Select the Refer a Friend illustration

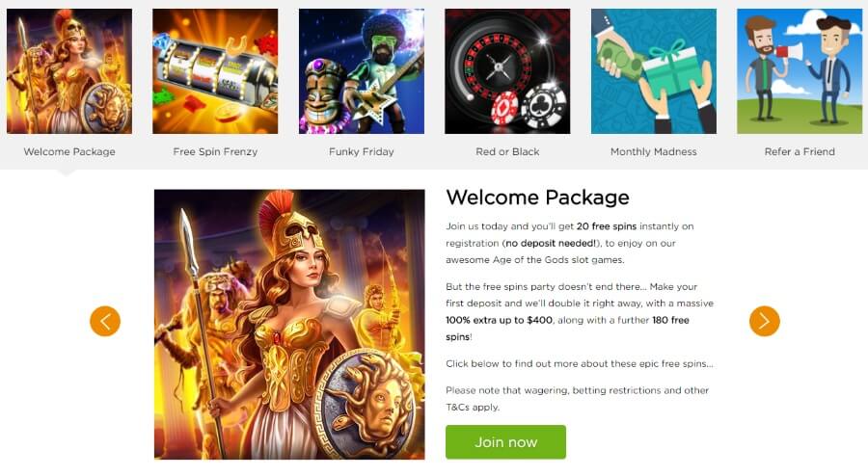(x=800, y=71)
